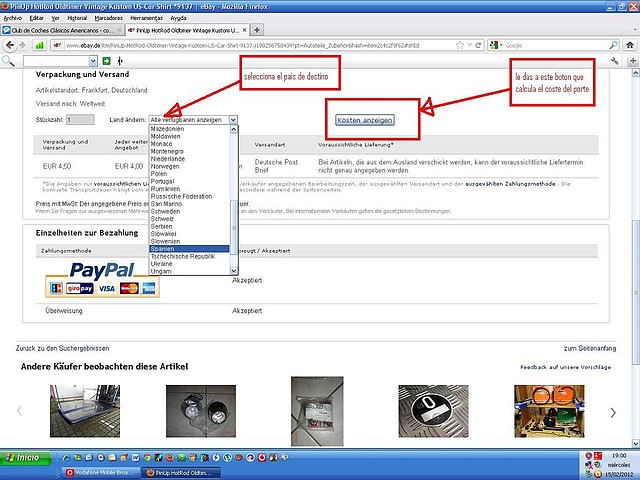
Task: Open the Historial menu
Action: click(77, 18)
